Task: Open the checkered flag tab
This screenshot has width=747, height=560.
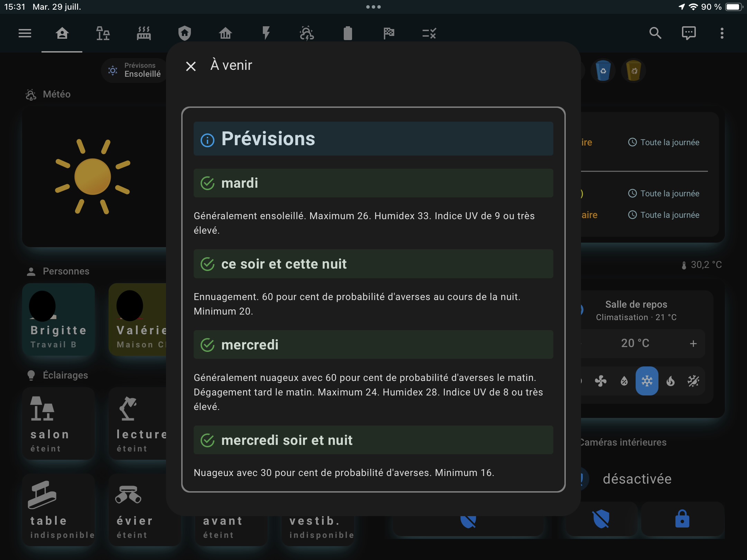Action: 389,33
